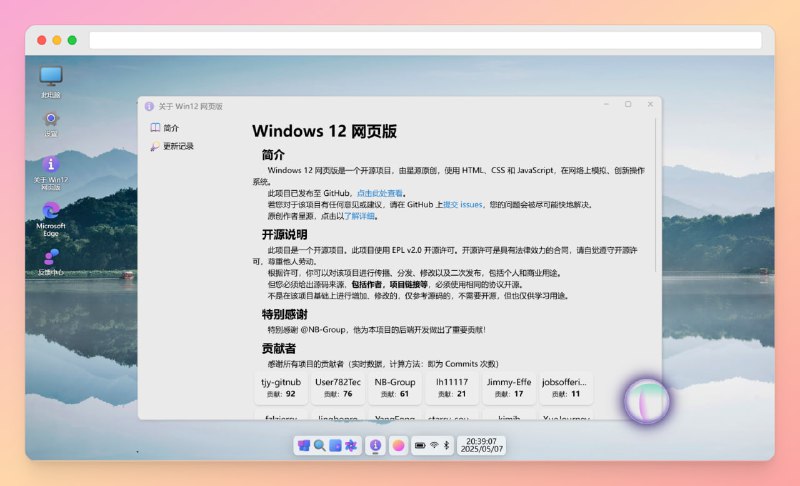
Task: Open contributor card NB-Group
Action: click(395, 388)
